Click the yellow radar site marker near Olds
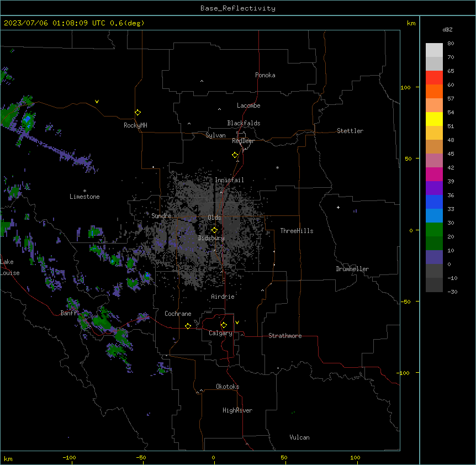This screenshot has height=465, width=476. coord(215,230)
